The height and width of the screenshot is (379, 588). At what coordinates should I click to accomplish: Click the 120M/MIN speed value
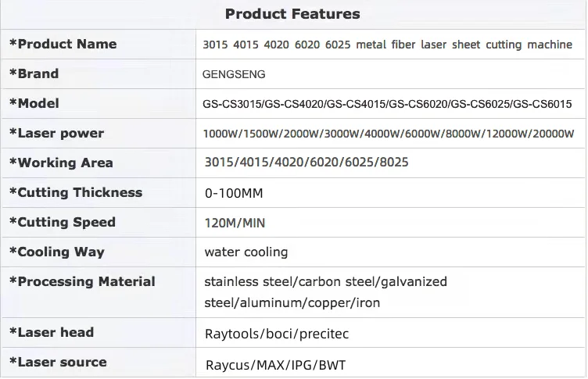(235, 223)
